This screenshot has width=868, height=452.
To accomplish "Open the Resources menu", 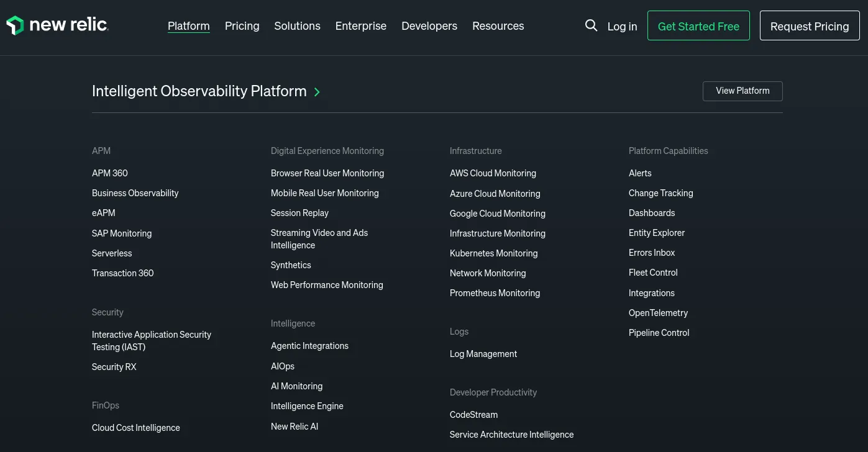I will click(498, 26).
